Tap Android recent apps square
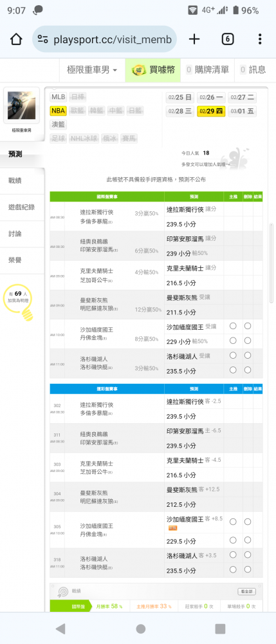 click(220, 629)
